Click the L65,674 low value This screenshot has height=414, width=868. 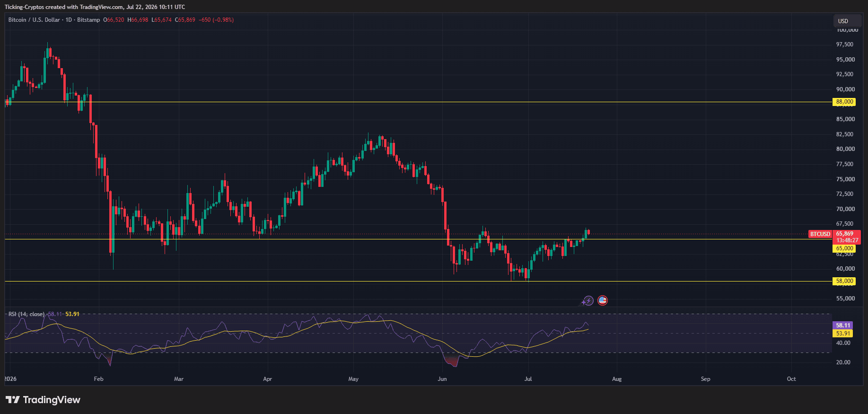(x=161, y=20)
